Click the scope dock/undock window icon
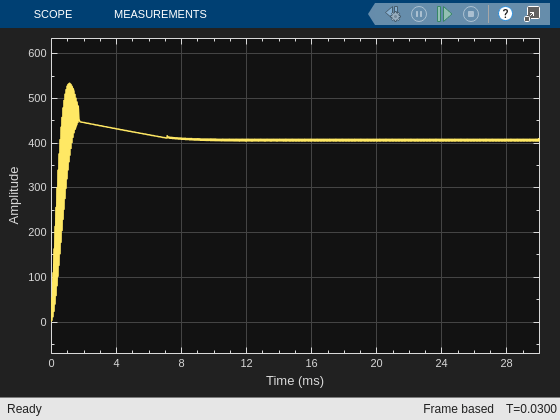Viewport: 560px width, 420px height. [x=532, y=14]
